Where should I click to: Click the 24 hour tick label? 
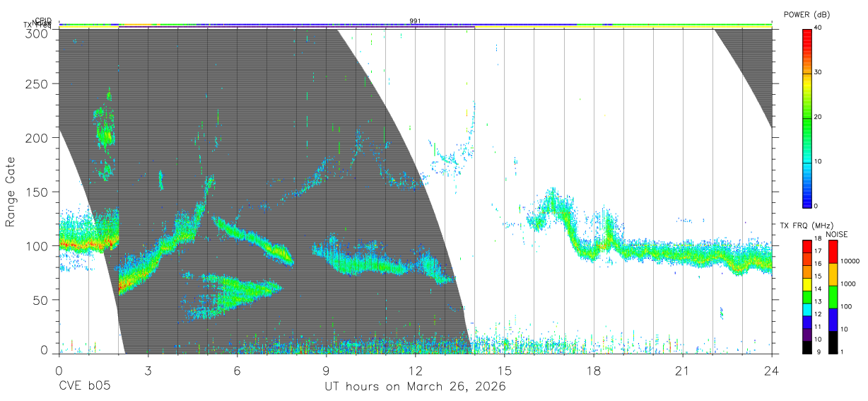(771, 370)
